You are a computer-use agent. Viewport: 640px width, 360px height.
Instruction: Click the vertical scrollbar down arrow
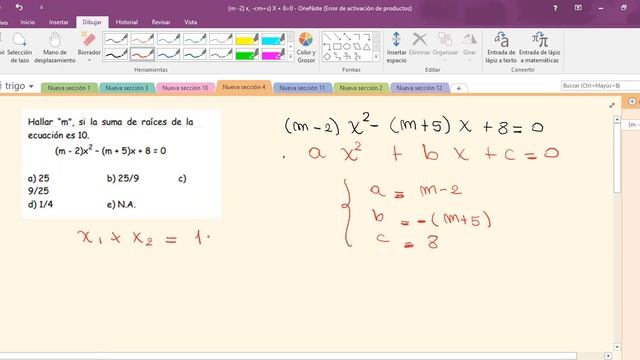point(617,347)
